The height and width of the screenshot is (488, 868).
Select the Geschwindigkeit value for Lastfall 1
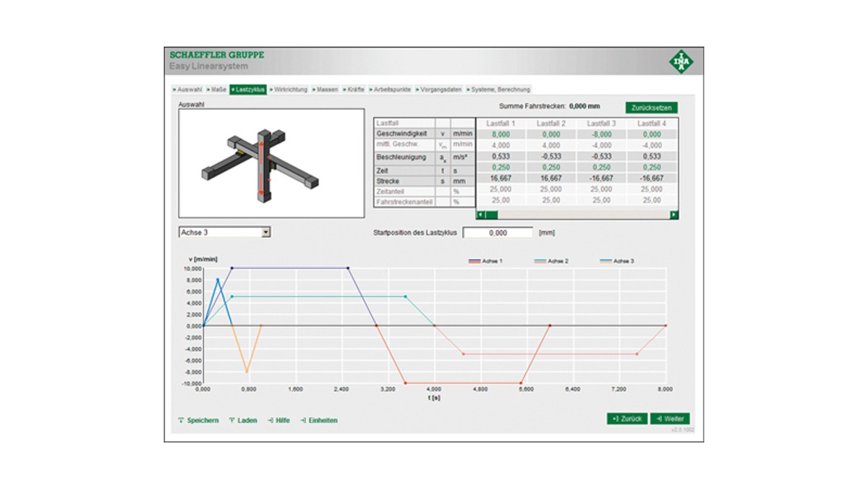[x=501, y=133]
